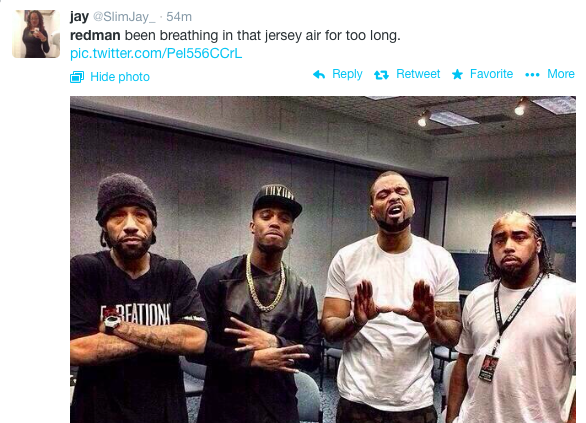Retweet this tweet using Retweet label
586x423 pixels.
418,74
